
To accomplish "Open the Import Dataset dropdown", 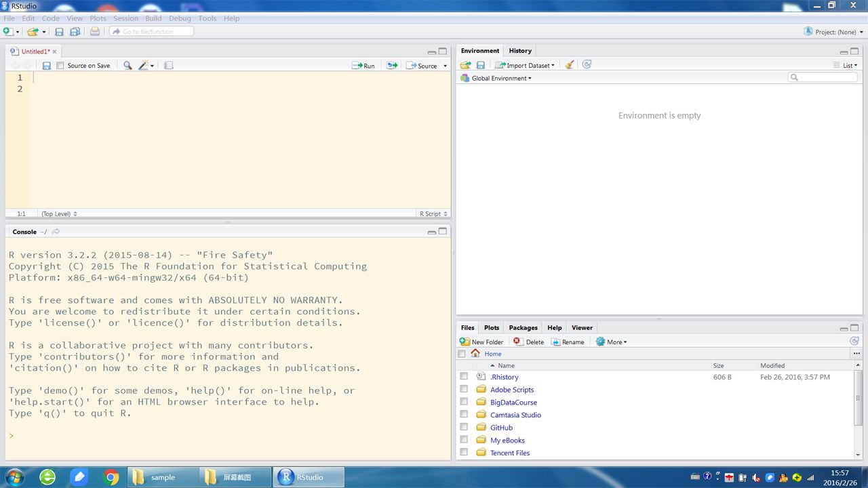I will [525, 65].
